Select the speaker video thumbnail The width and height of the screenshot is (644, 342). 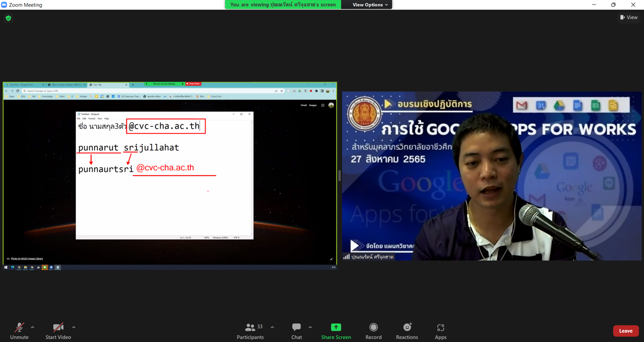[x=492, y=176]
